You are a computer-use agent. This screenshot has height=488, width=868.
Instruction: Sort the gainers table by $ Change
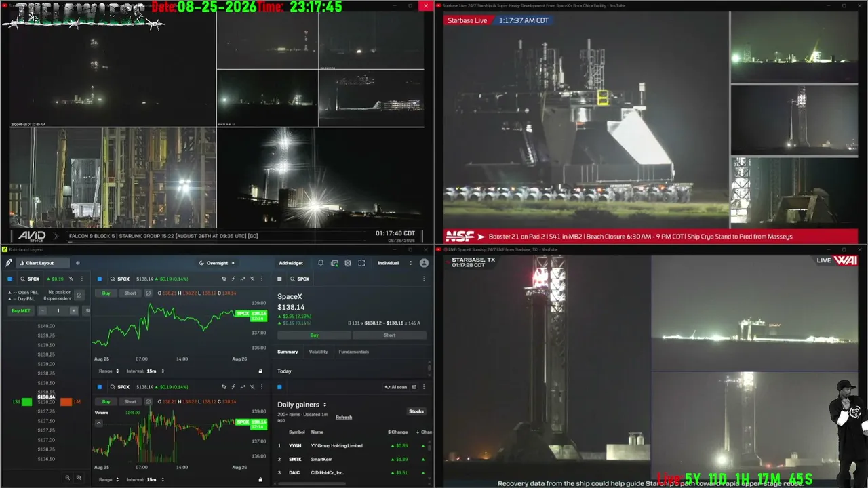397,432
